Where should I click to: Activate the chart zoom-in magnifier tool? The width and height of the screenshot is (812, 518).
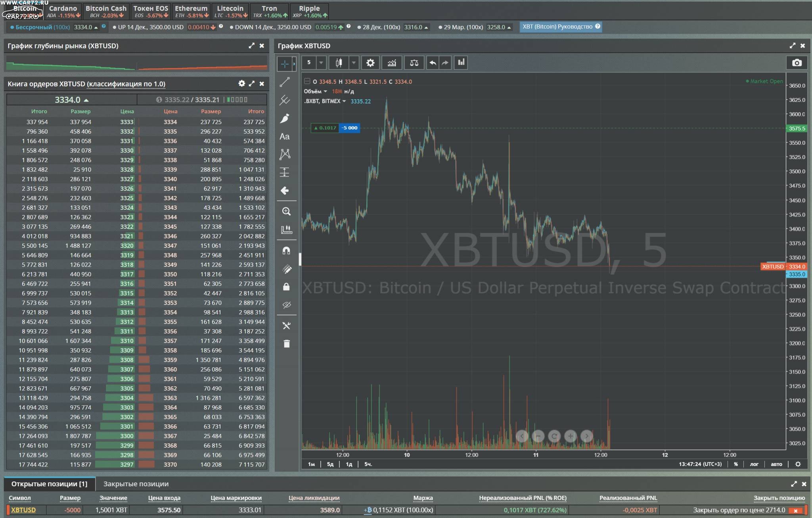pyautogui.click(x=286, y=211)
